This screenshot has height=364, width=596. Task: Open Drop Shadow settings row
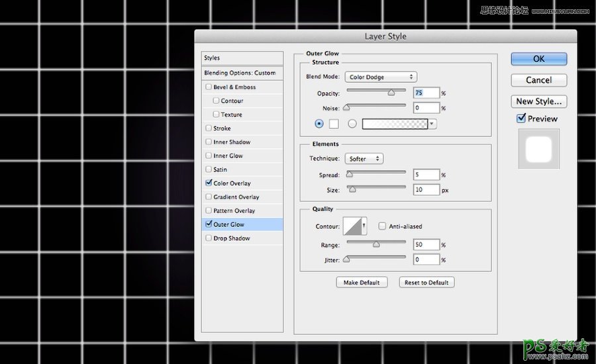click(x=242, y=238)
